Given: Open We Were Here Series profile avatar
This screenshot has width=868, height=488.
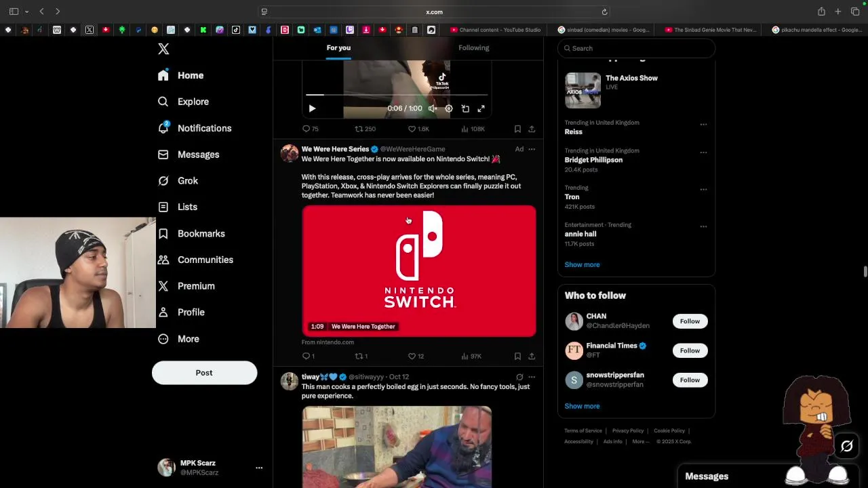Looking at the screenshot, I should pos(290,153).
